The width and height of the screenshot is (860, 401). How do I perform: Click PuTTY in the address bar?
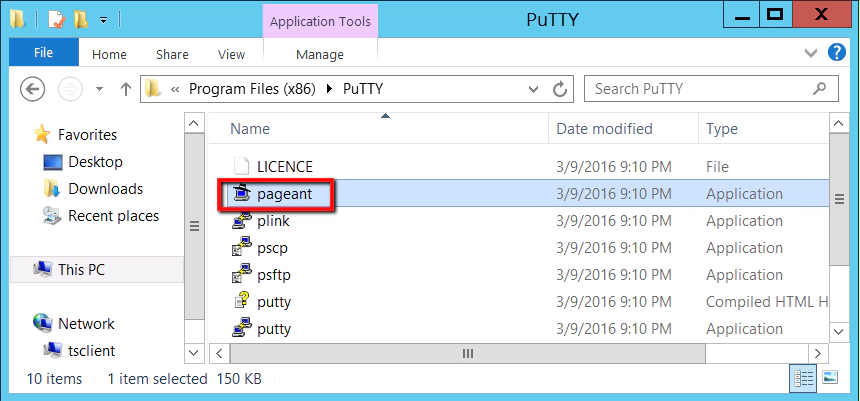[363, 89]
